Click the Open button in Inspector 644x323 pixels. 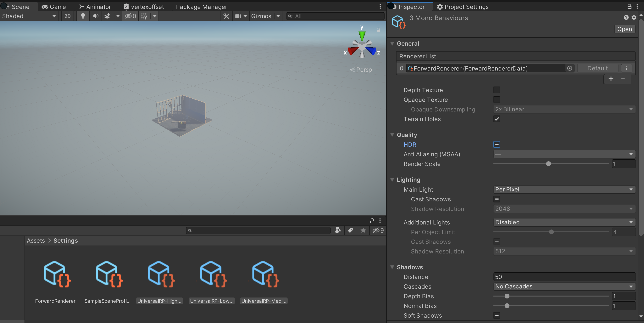click(x=624, y=29)
